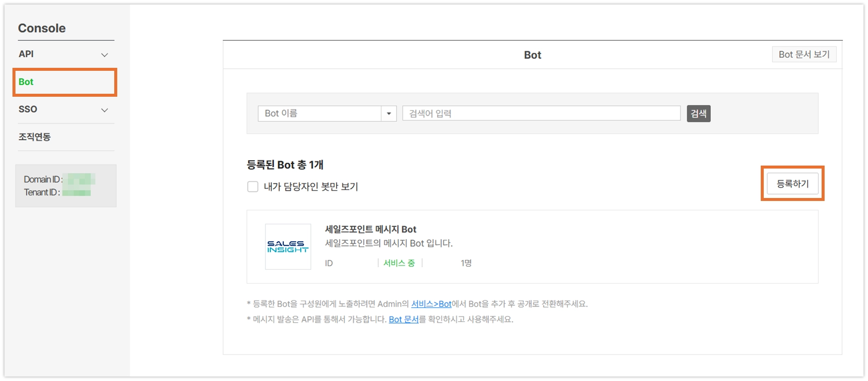Click the bot's 'ID' label
The width and height of the screenshot is (868, 381).
click(329, 263)
